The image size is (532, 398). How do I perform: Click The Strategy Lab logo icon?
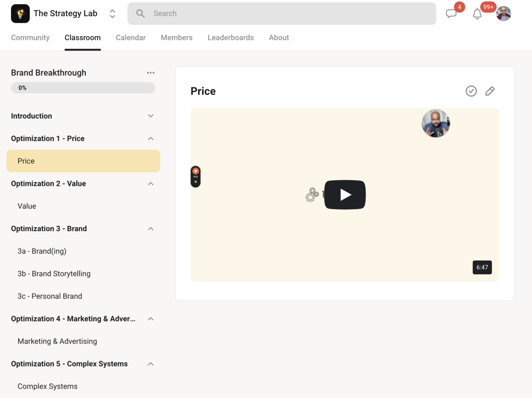coord(20,14)
